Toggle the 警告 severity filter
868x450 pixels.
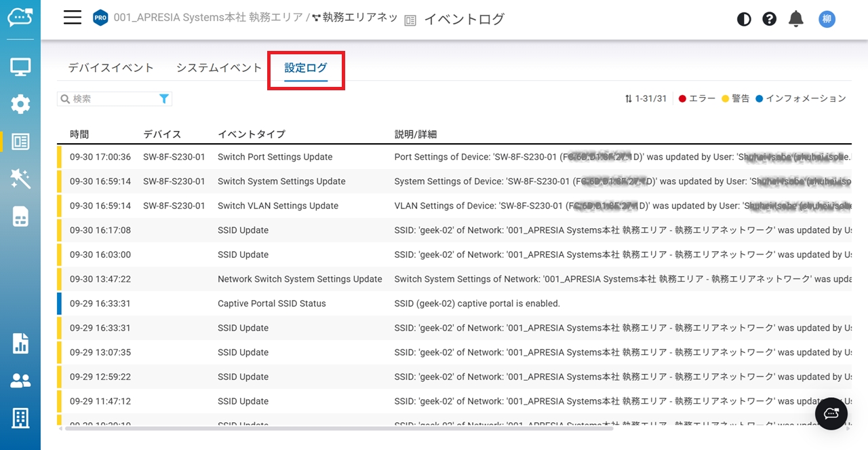tap(736, 99)
